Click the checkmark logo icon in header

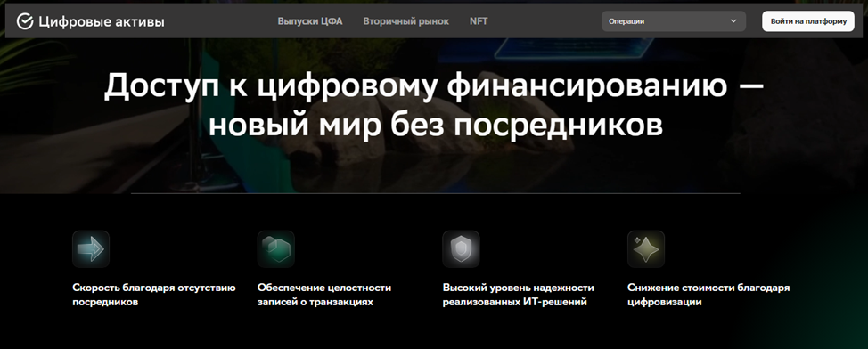[x=25, y=21]
